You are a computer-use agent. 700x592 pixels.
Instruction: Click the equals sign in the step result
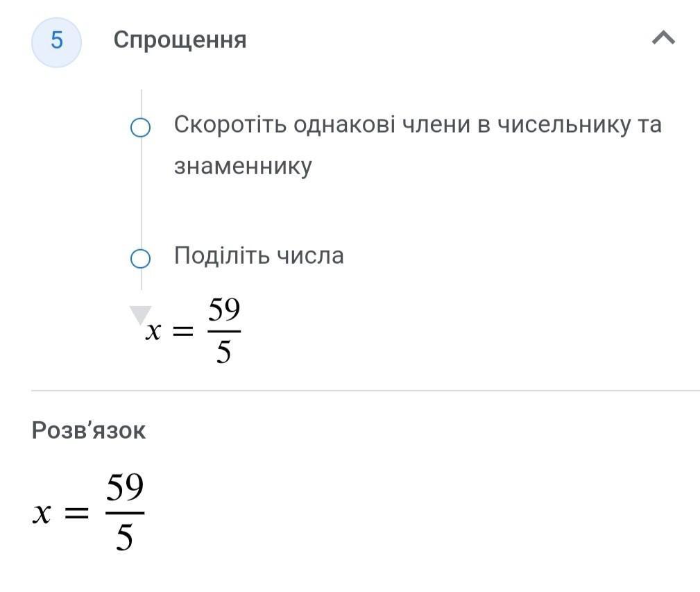(x=184, y=332)
